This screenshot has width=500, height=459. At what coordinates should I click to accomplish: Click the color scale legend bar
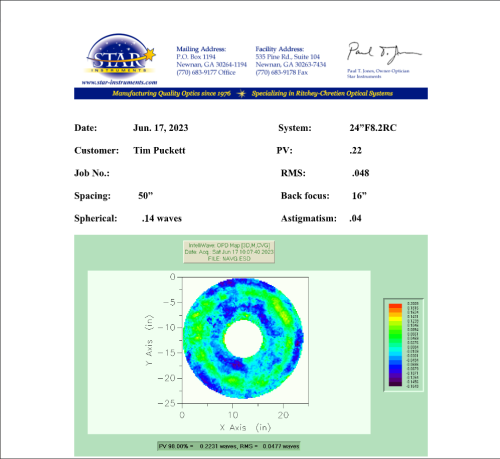[x=395, y=345]
